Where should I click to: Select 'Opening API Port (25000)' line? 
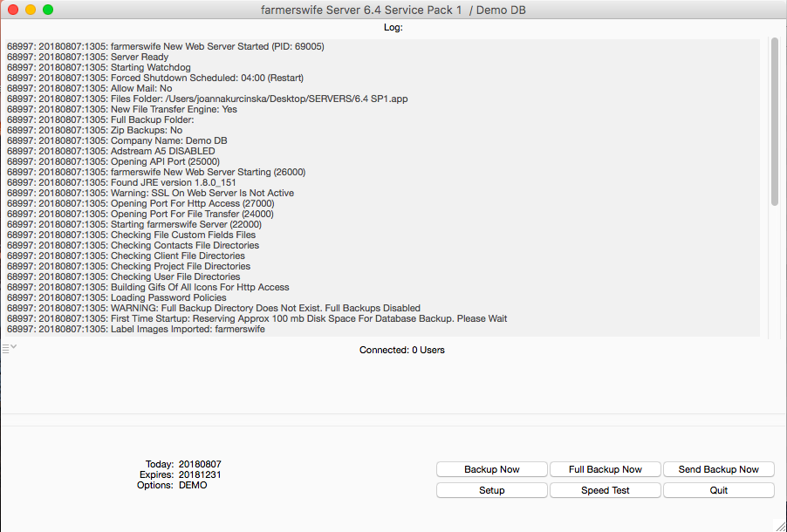113,161
